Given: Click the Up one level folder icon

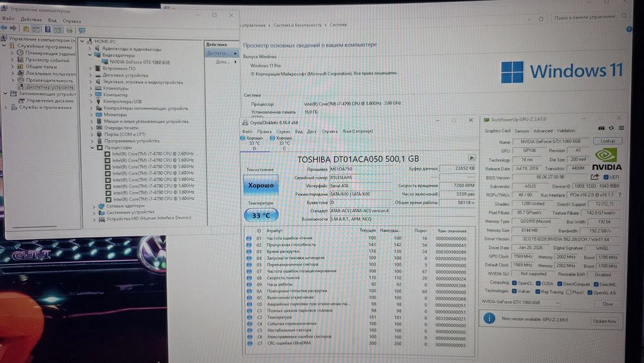Looking at the screenshot, I should pyautogui.click(x=26, y=29).
